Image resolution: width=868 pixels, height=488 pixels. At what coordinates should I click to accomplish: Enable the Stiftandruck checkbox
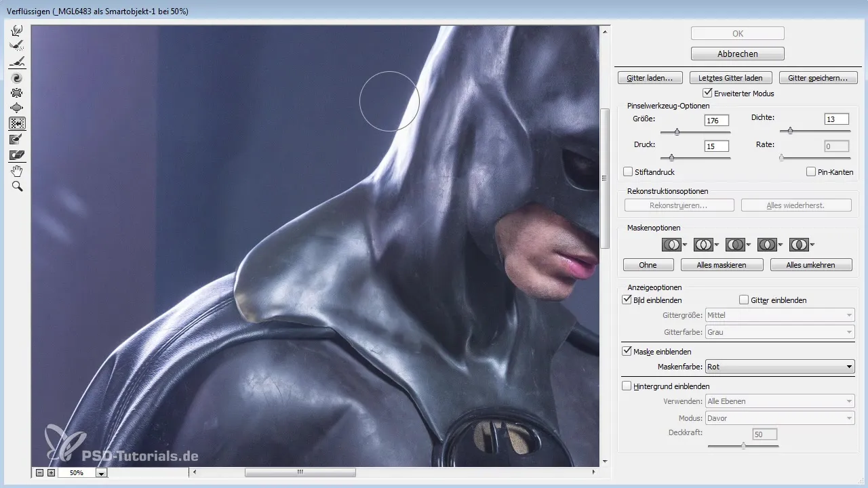[628, 172]
